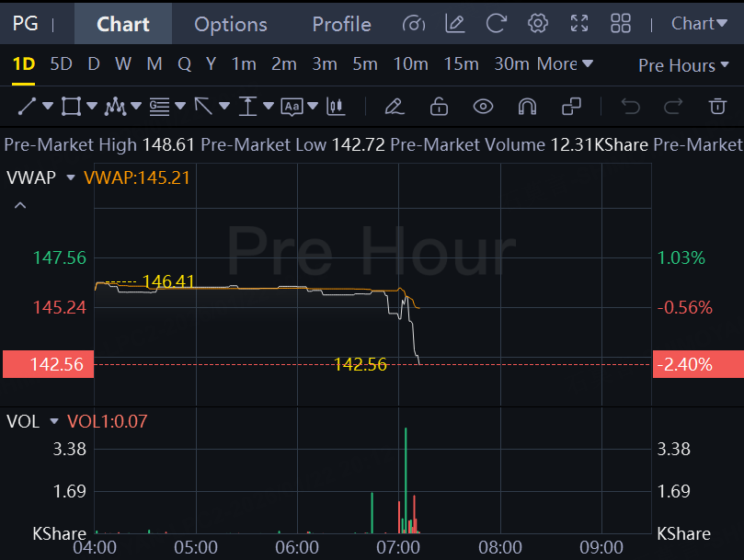Click the candlestick chart type icon
Screen dimensions: 744x560
pos(336,107)
